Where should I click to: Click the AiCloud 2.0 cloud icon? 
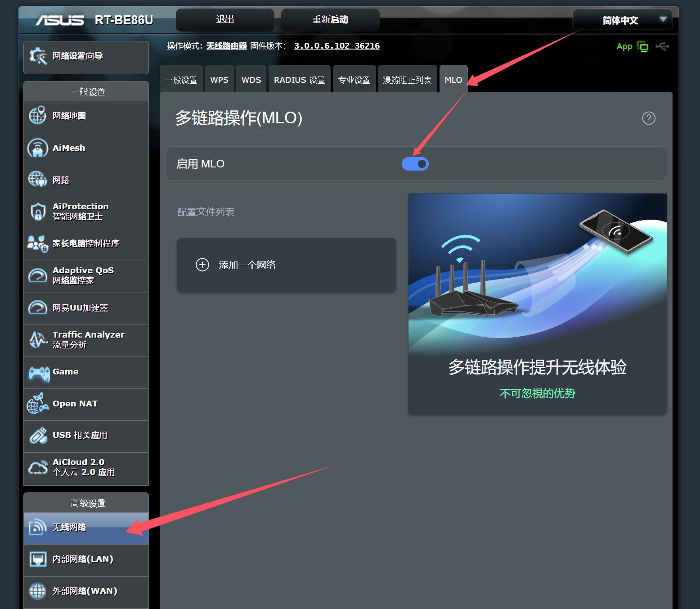[x=38, y=468]
